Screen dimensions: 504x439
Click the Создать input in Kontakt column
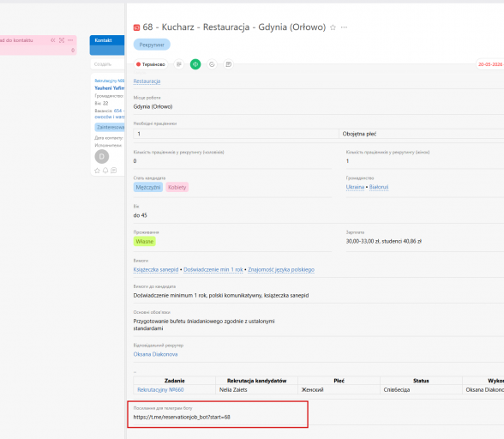[107, 64]
